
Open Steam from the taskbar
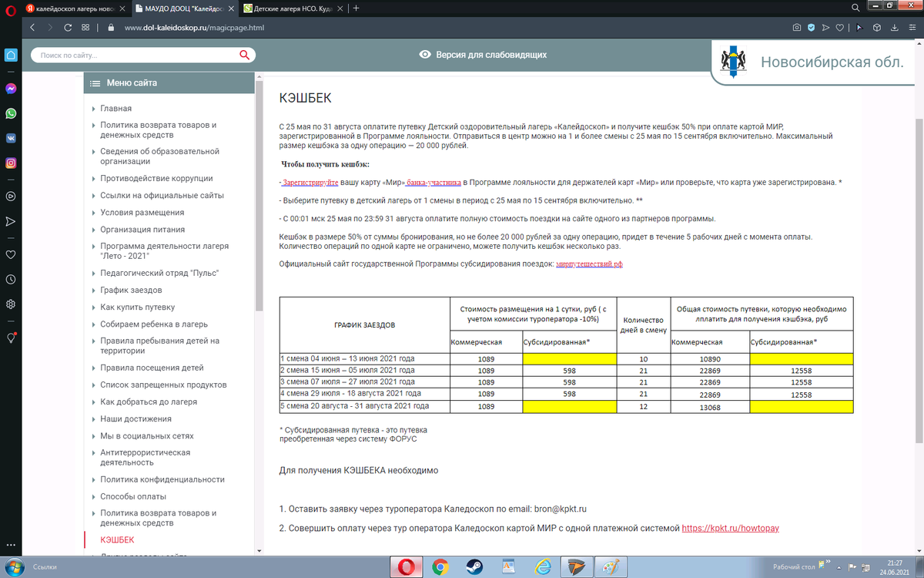pos(474,567)
